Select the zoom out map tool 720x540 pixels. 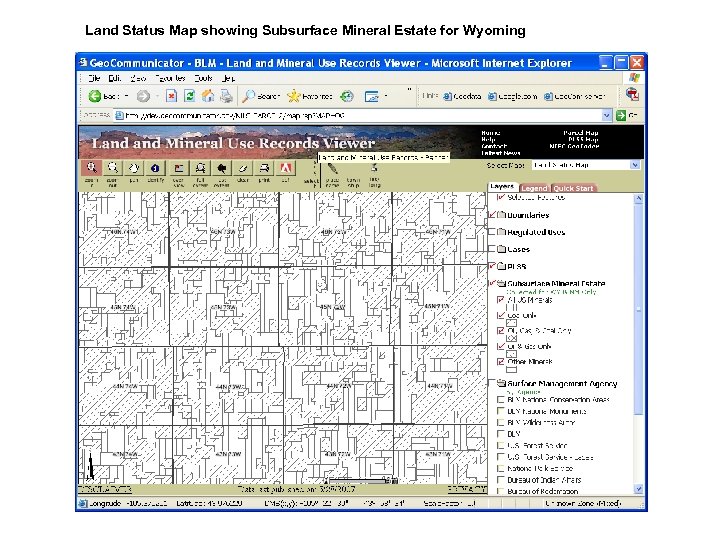pos(113,168)
